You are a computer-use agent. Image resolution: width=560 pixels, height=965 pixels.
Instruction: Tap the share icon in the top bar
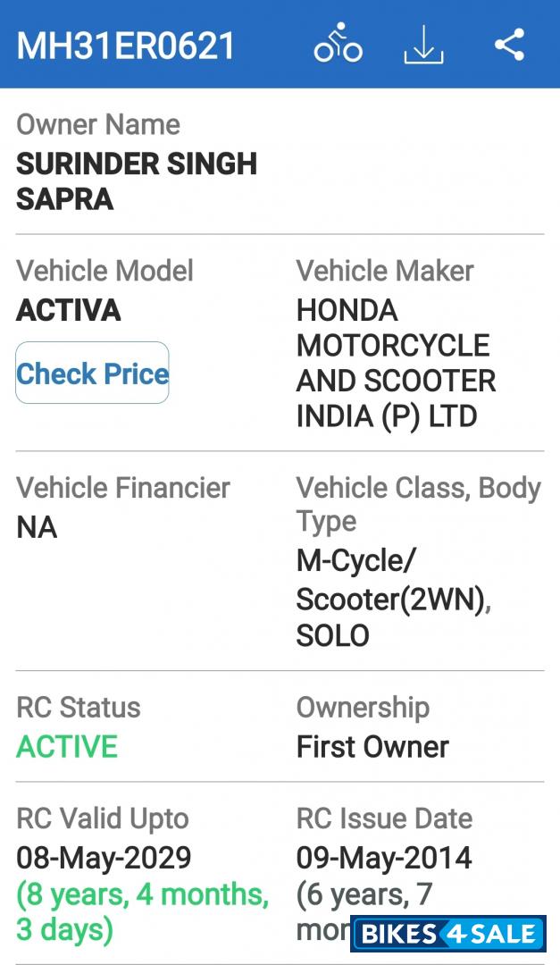tap(509, 43)
